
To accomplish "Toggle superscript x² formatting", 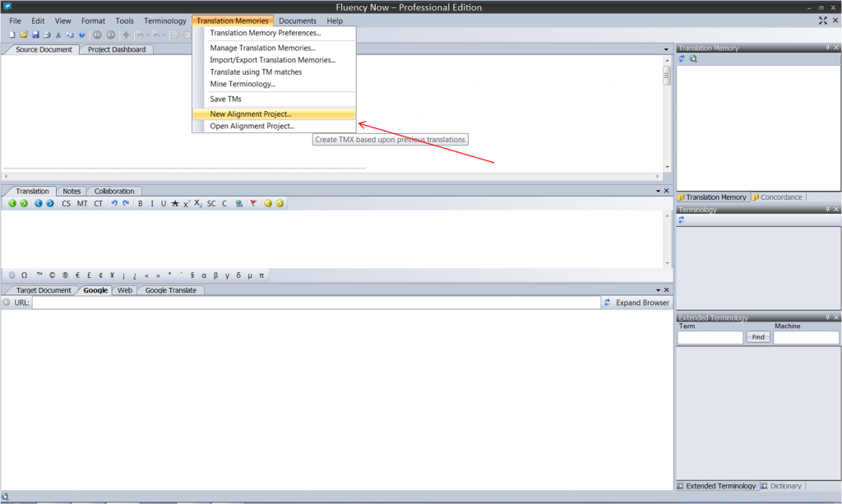I will (187, 203).
